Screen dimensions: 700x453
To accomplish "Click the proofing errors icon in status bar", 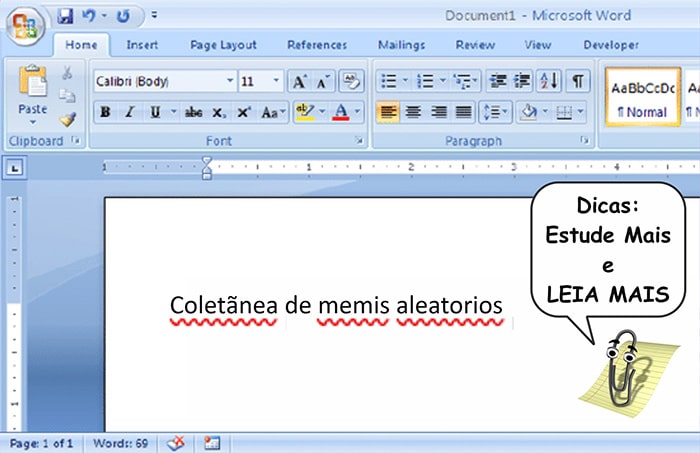I will click(x=176, y=442).
